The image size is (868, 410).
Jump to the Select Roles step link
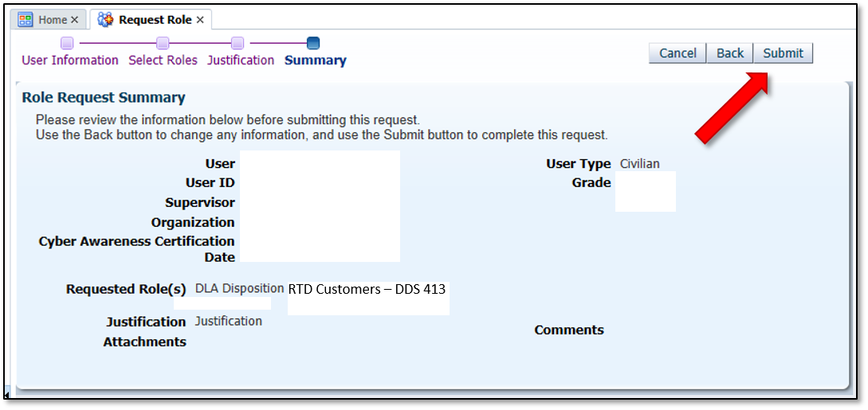163,61
